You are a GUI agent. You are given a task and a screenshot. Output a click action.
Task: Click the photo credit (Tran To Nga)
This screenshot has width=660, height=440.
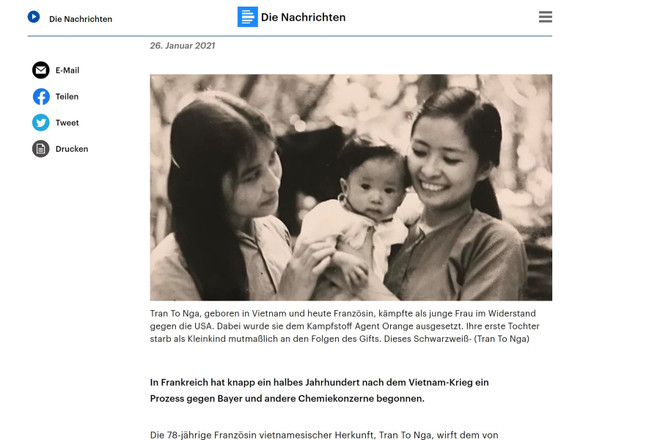(x=501, y=339)
